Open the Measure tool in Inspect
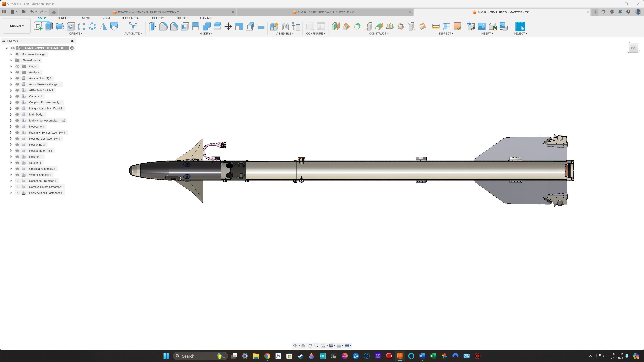 (436, 26)
